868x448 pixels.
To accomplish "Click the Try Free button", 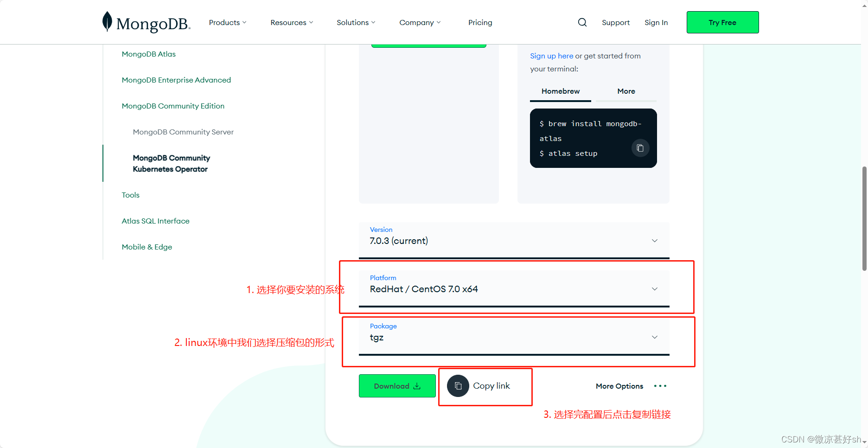I will point(722,22).
